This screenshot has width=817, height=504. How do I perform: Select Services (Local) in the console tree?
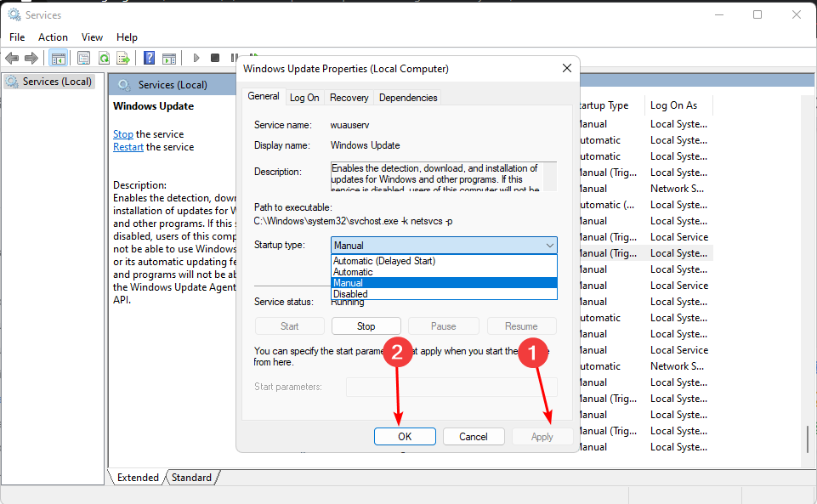click(x=56, y=82)
